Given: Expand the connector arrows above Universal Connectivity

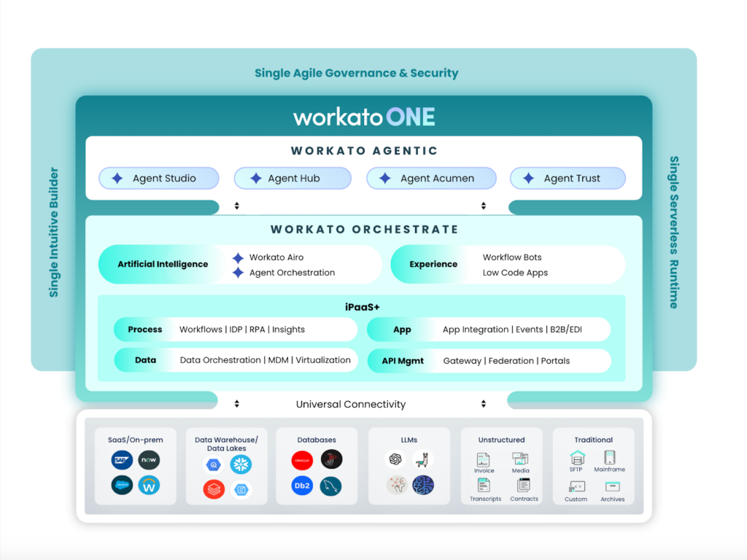Looking at the screenshot, I should tap(237, 402).
